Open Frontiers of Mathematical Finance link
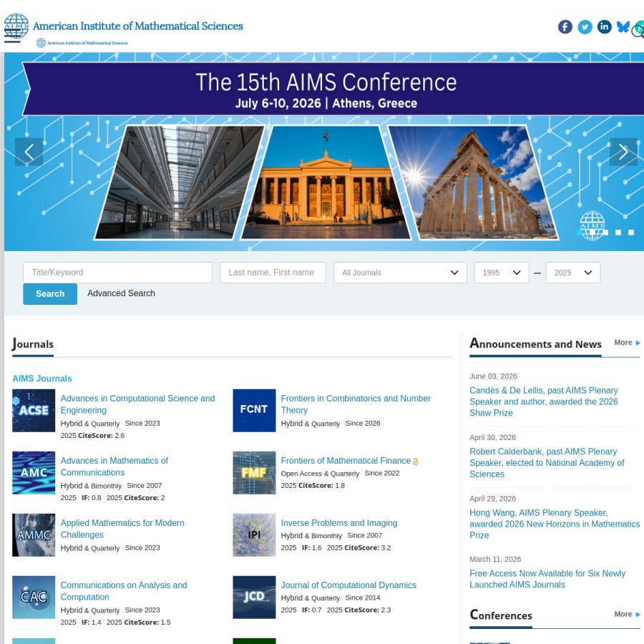Screen dimensions: 644x644 pyautogui.click(x=346, y=461)
